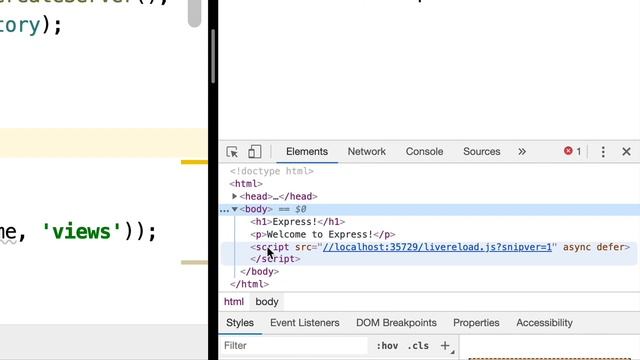The image size is (640, 360).
Task: Switch to the Styles pane tab
Action: tap(240, 322)
